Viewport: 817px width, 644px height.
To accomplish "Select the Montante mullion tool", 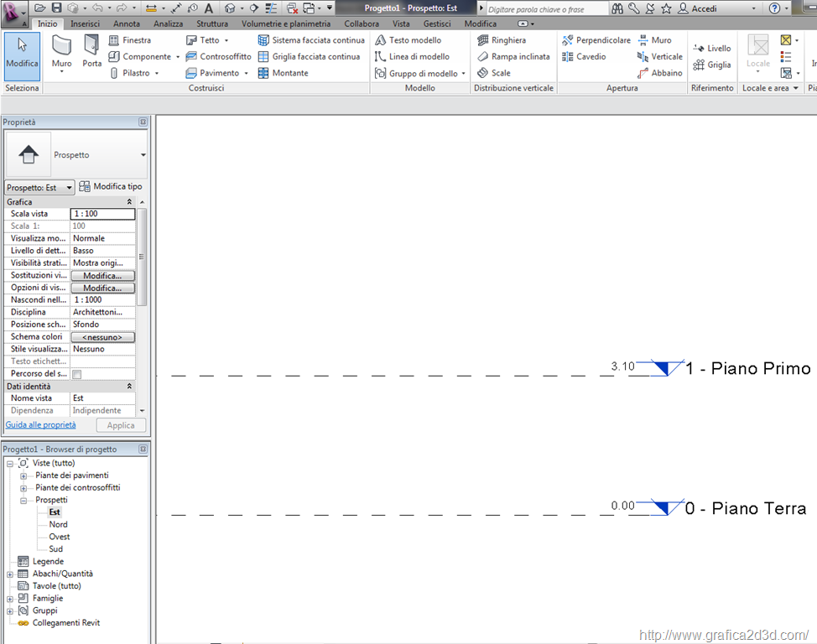I will coord(284,73).
